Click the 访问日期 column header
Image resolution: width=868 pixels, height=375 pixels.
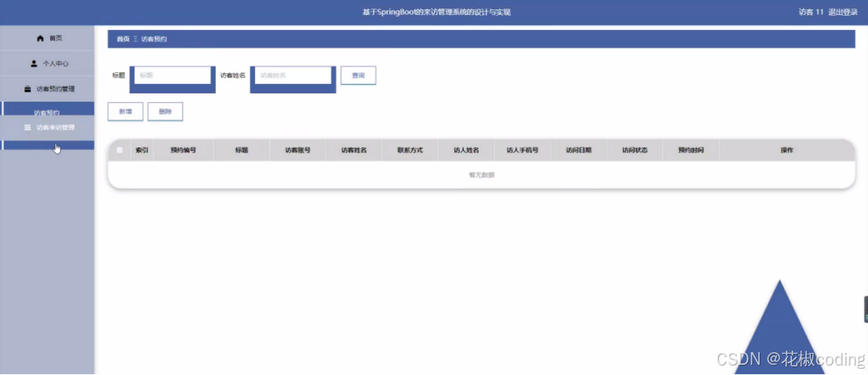pos(579,150)
